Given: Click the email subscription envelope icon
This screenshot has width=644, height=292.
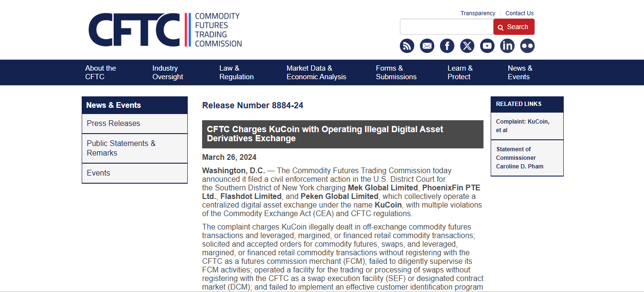Looking at the screenshot, I should (x=427, y=46).
